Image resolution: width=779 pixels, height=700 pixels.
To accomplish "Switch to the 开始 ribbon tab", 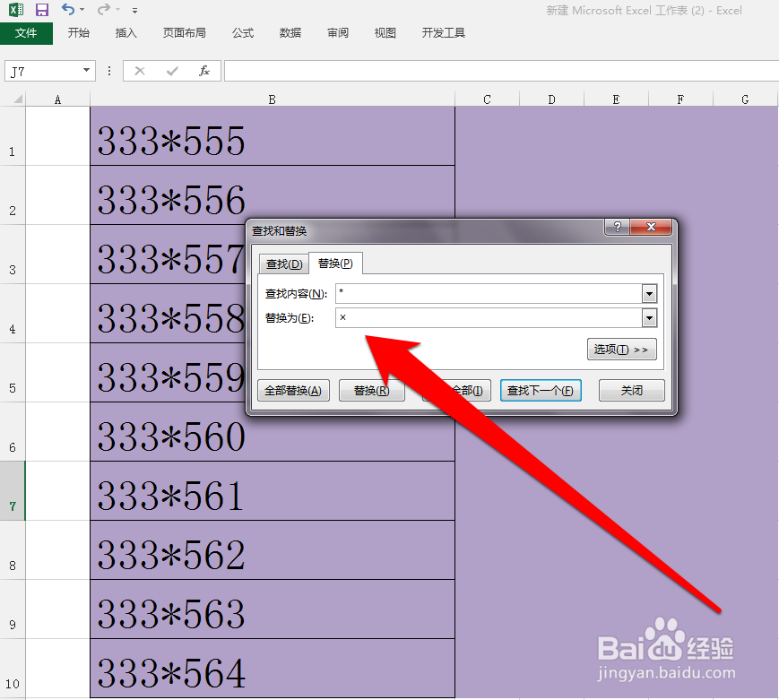I will click(x=79, y=33).
